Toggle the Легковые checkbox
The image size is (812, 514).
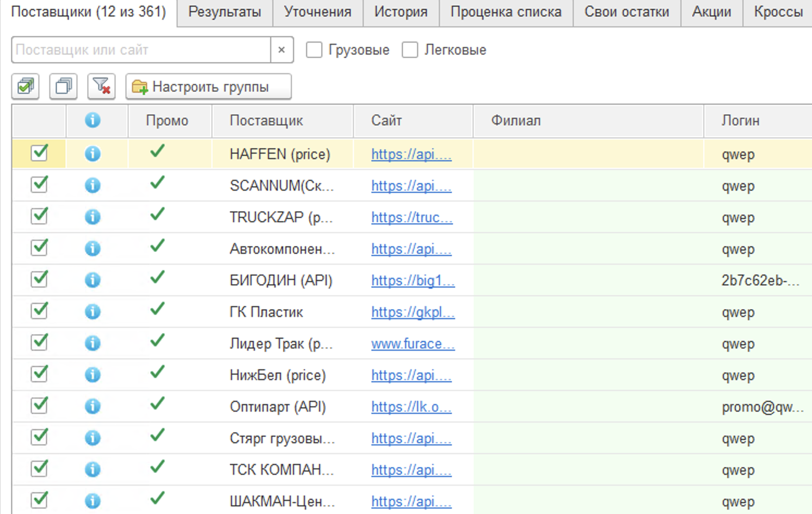point(410,50)
